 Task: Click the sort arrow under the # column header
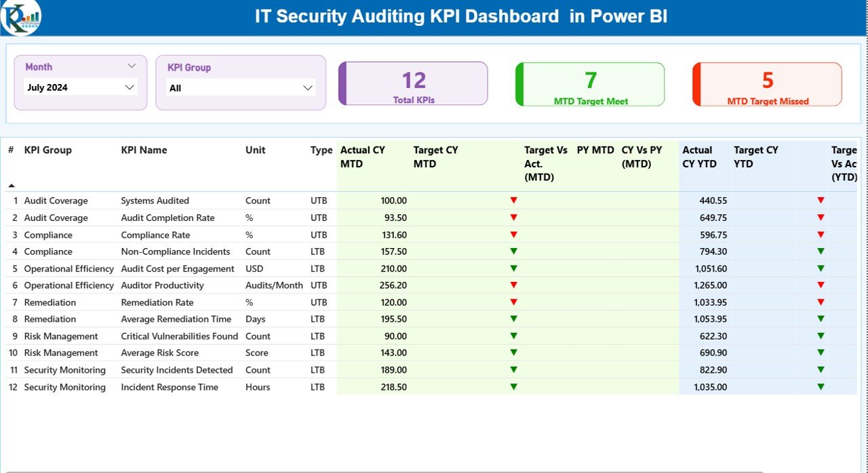(x=10, y=184)
